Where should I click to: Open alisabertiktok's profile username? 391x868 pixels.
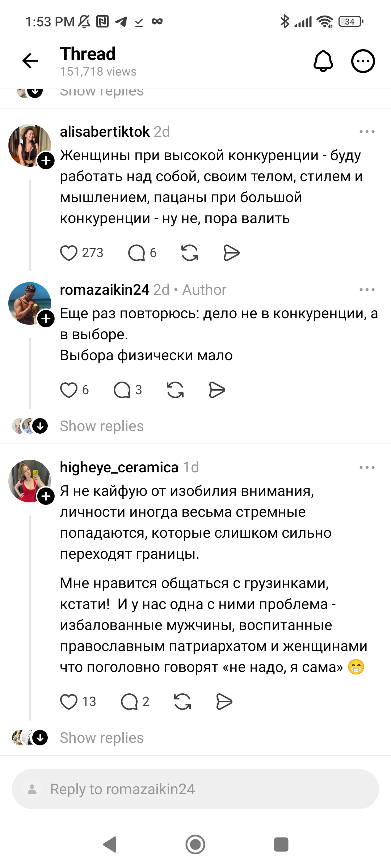105,132
